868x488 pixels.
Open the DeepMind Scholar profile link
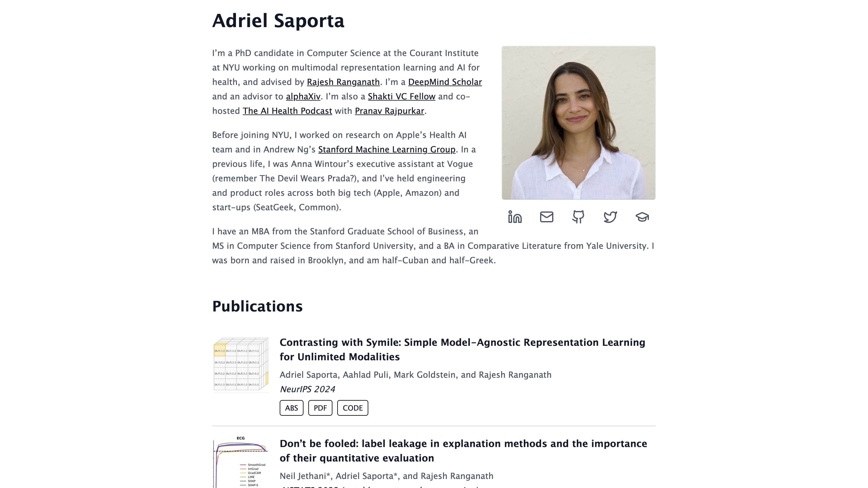tap(445, 82)
